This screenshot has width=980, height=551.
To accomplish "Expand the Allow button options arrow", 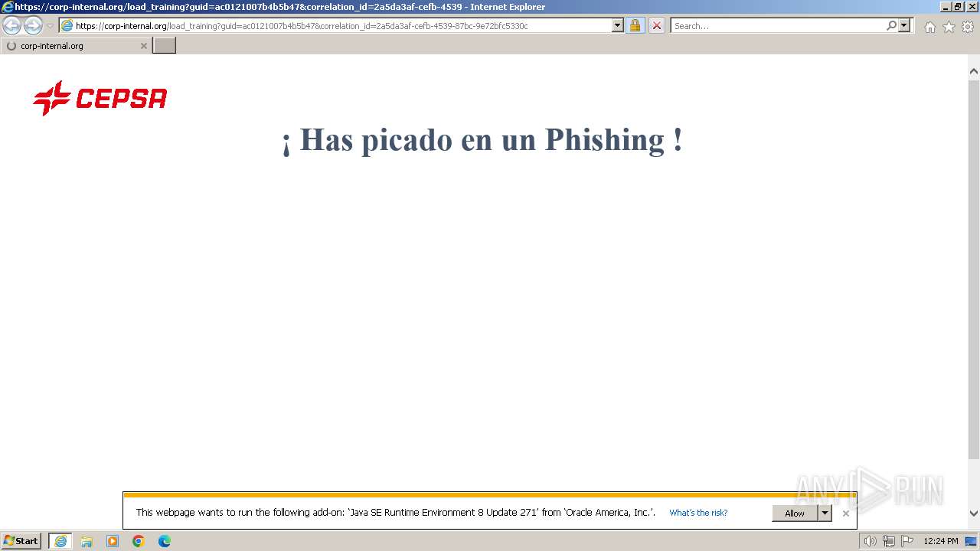I will pos(825,514).
